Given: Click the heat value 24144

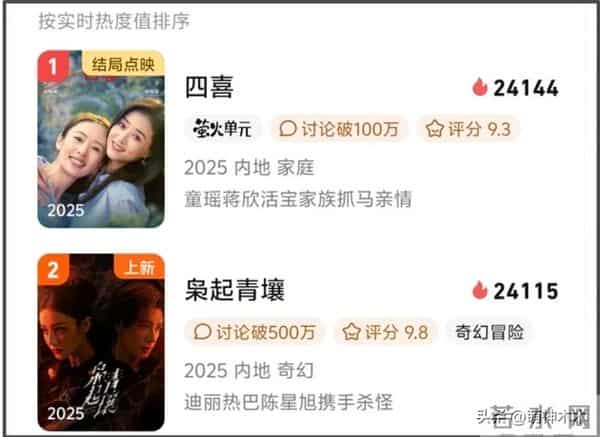Looking at the screenshot, I should pyautogui.click(x=526, y=88).
